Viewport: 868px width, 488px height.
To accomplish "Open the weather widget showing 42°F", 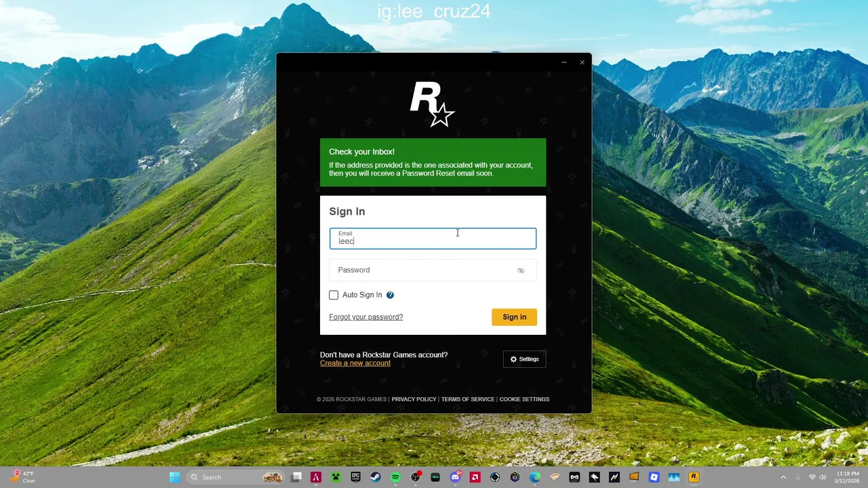I will (x=22, y=477).
